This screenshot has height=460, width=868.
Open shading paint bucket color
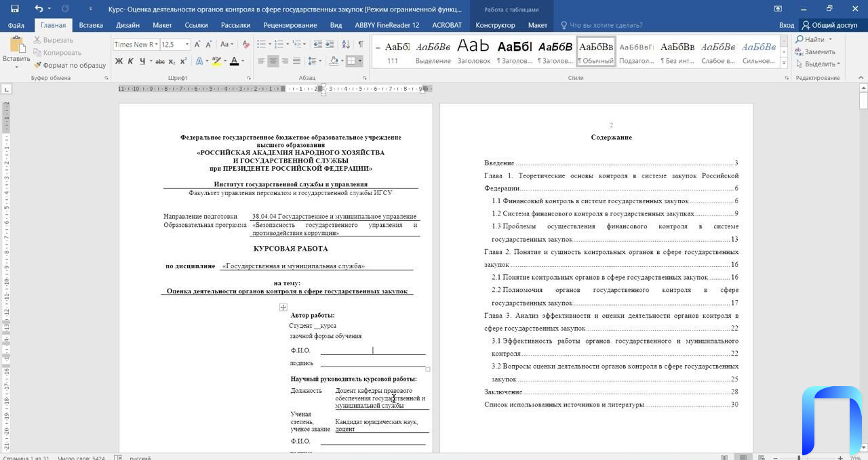(x=333, y=61)
